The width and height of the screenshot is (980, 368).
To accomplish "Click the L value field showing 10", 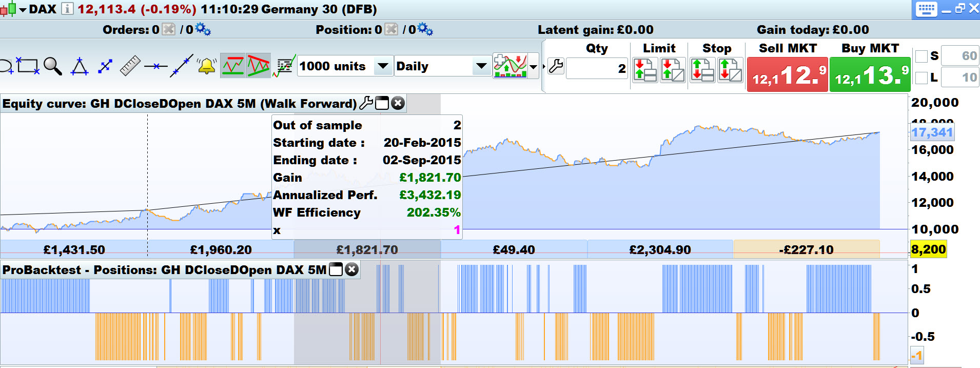I will click(x=961, y=78).
